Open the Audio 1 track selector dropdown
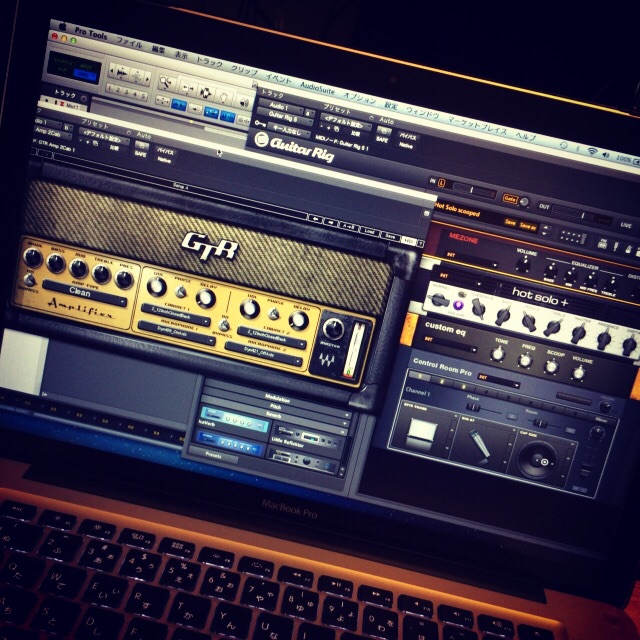 280,108
